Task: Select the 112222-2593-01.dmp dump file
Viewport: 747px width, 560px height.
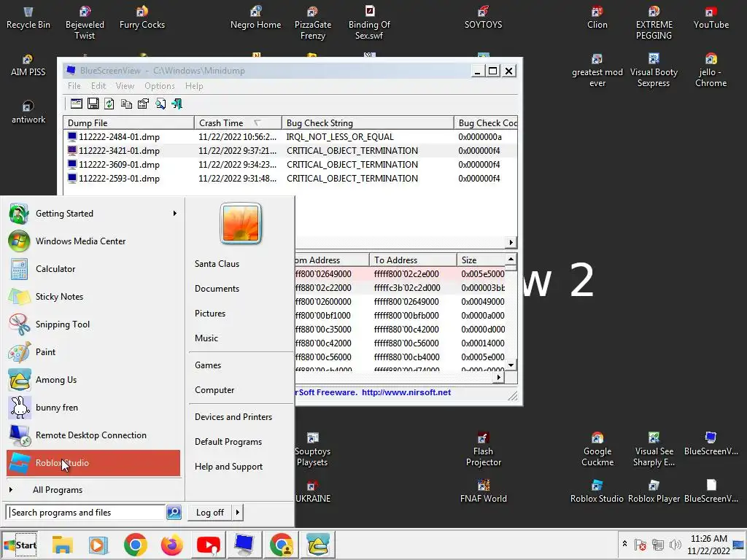Action: click(x=119, y=179)
